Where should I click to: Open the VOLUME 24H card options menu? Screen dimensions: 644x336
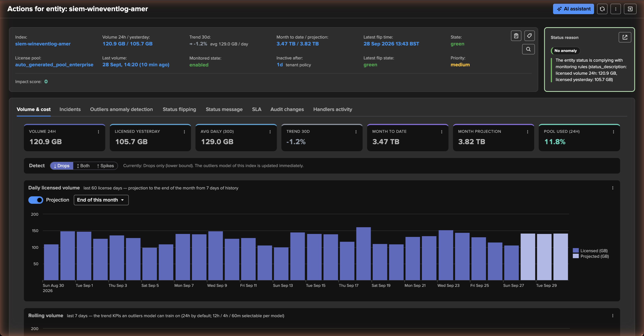[99, 132]
